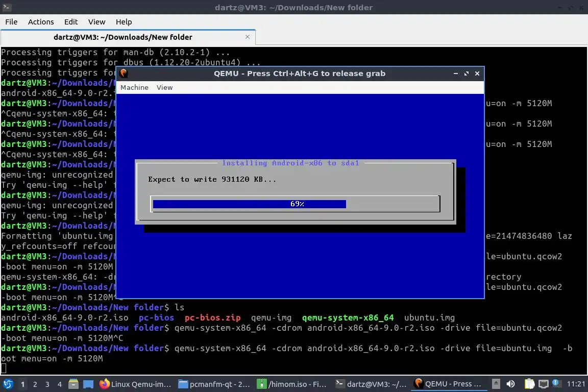Open the Lubuntu application menu

[x=8, y=384]
